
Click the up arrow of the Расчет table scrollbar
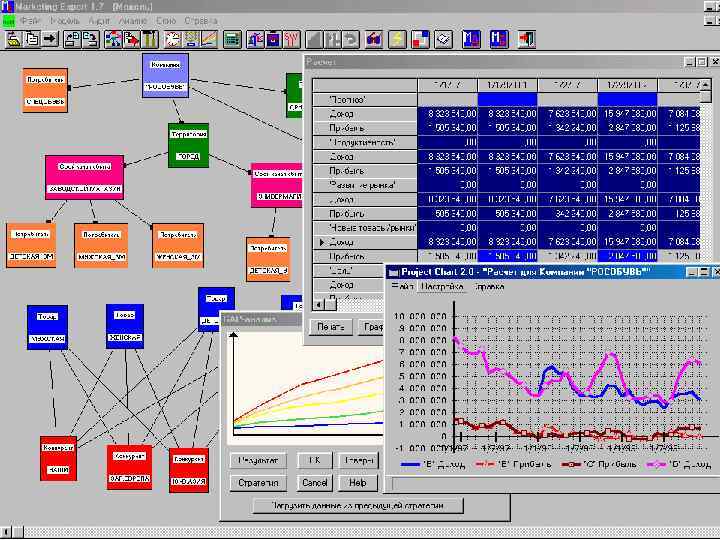coord(706,84)
